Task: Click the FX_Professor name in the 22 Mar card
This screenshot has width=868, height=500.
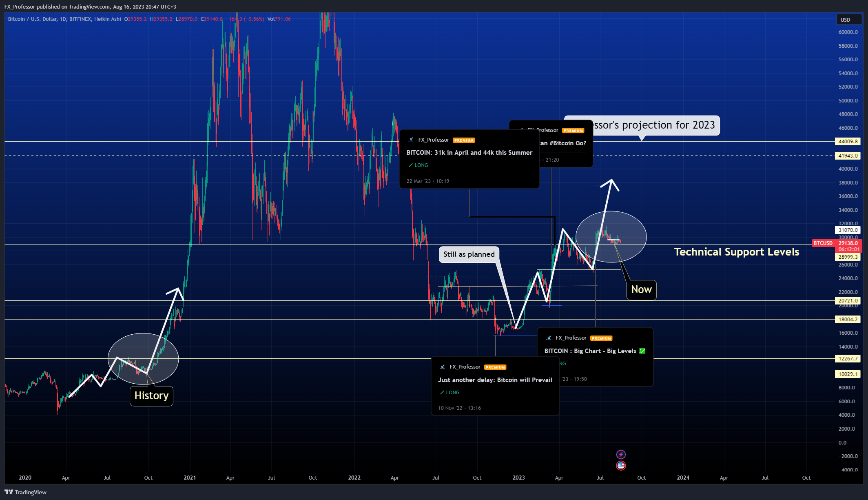Action: click(433, 140)
